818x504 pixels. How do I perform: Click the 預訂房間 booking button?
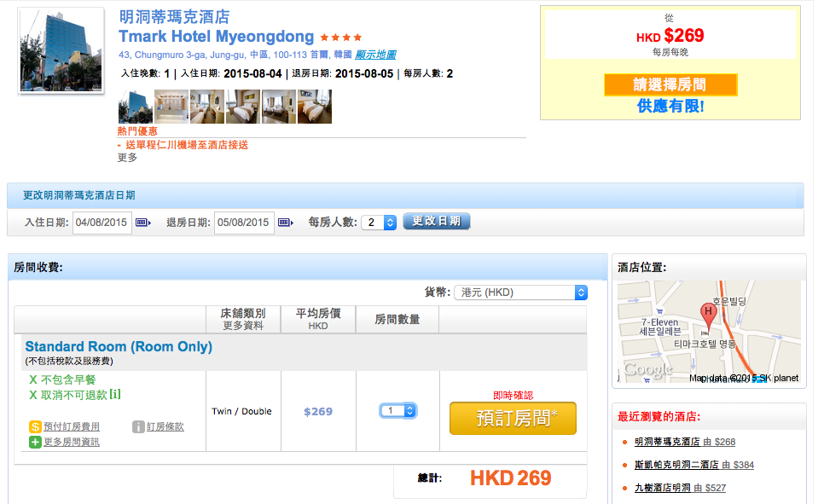pos(513,418)
